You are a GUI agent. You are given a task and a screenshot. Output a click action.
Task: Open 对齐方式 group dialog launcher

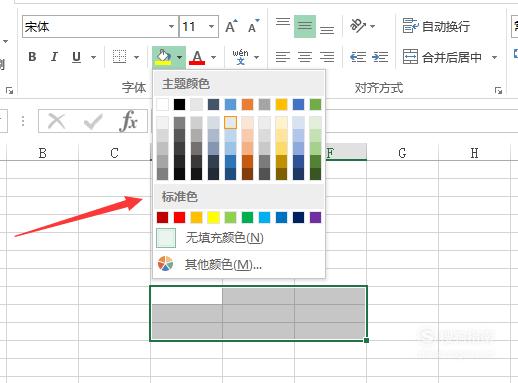pyautogui.click(x=498, y=90)
